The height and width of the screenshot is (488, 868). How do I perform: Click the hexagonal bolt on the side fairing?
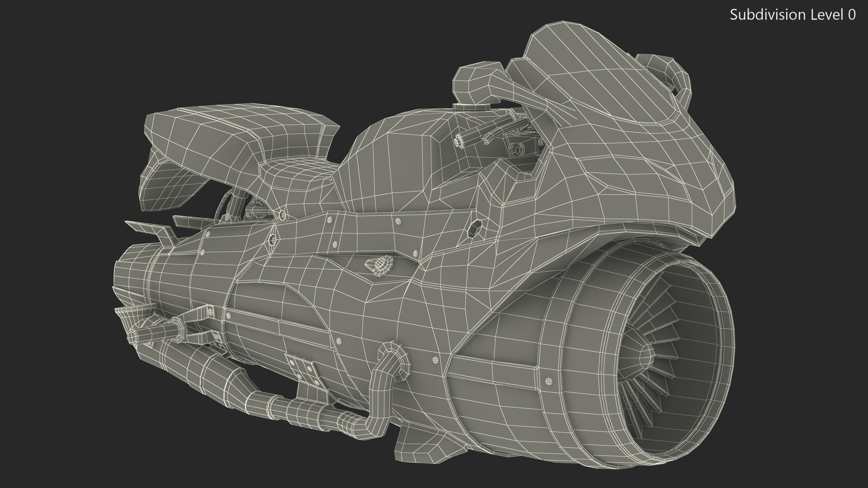click(474, 228)
